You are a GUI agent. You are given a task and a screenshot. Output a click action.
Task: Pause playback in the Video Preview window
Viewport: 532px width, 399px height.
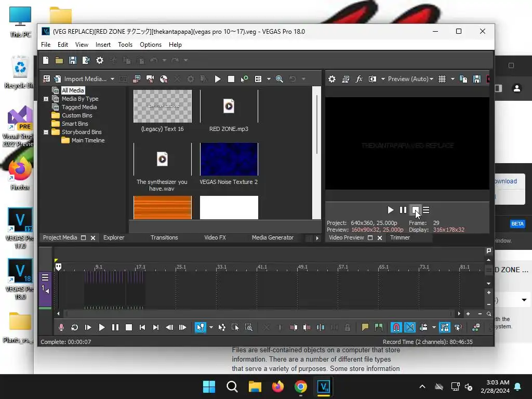(403, 210)
